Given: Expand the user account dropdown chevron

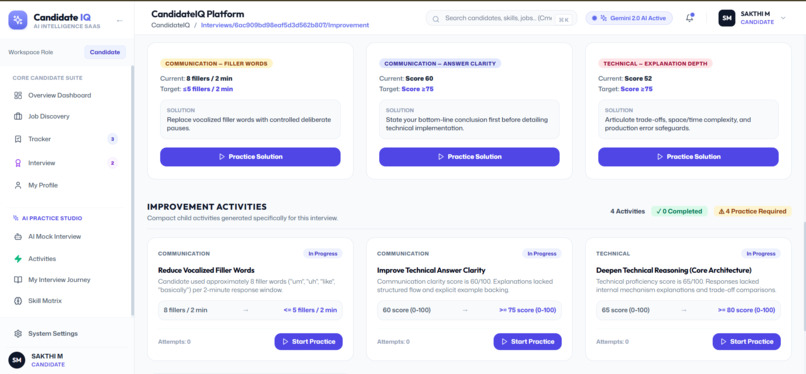Looking at the screenshot, I should (x=783, y=18).
